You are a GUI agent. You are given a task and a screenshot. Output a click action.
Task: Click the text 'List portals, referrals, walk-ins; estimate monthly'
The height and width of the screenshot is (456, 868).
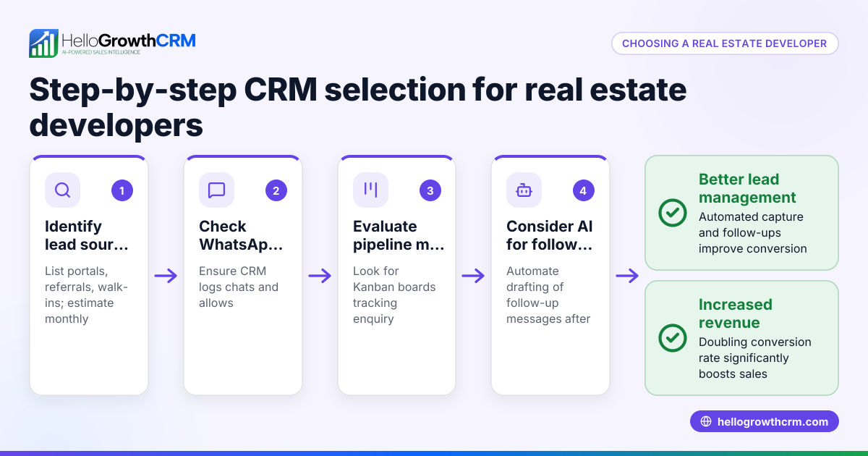(87, 295)
